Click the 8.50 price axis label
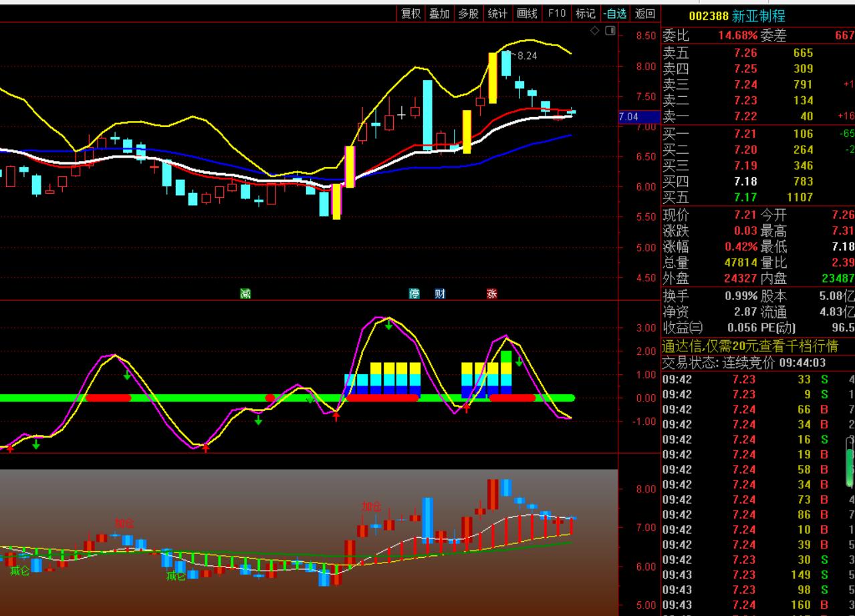Screen dimensions: 855x616 click(x=646, y=36)
